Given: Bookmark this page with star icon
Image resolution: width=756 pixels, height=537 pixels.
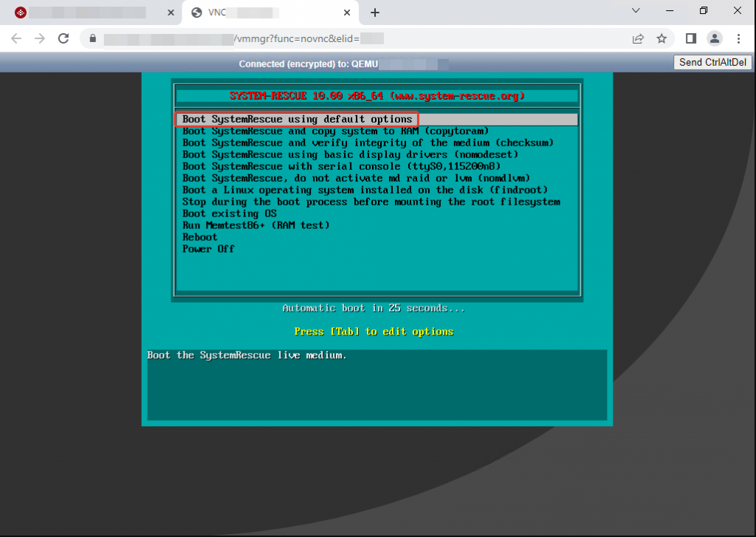Looking at the screenshot, I should (x=661, y=38).
